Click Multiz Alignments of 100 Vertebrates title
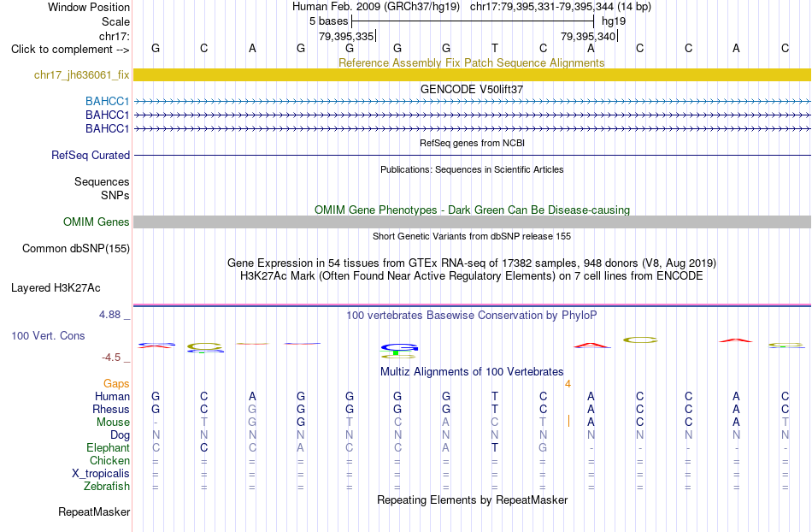This screenshot has width=812, height=532. [472, 371]
